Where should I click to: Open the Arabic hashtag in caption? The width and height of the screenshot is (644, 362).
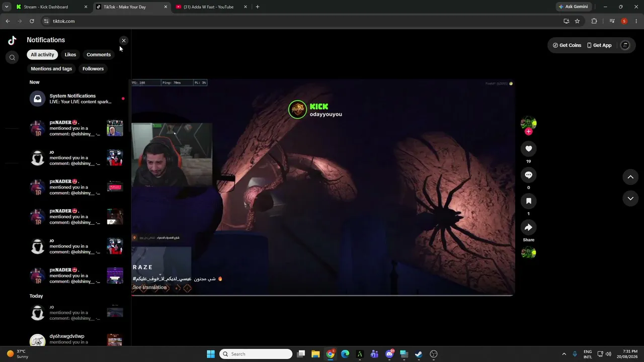[162, 279]
